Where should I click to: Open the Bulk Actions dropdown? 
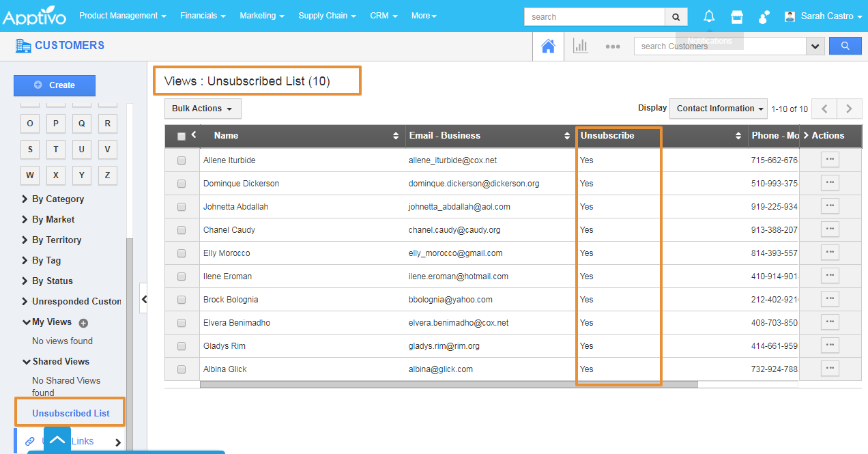tap(202, 109)
